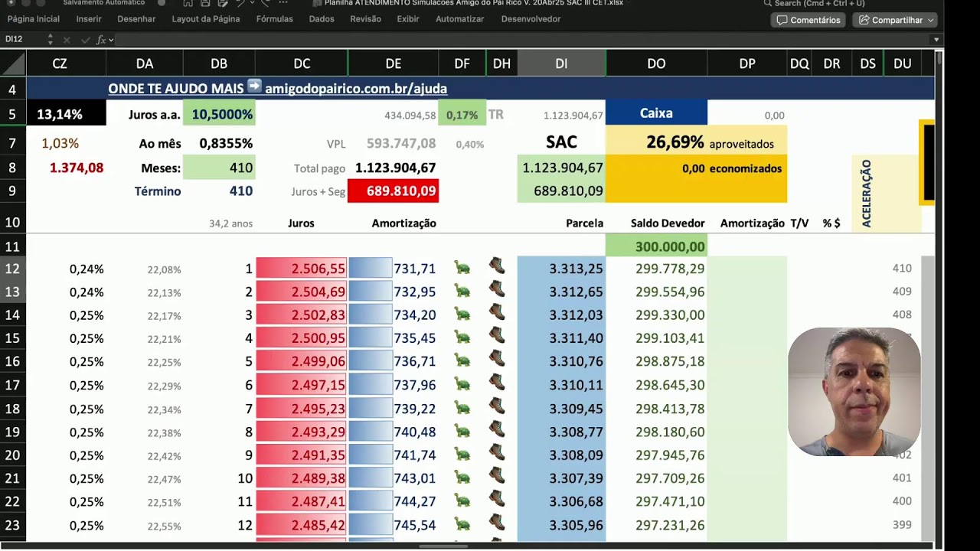Click the turtle icon in row 20

(462, 455)
